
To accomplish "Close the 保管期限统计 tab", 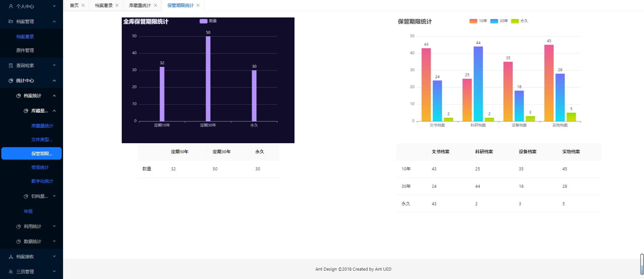I will [x=198, y=5].
